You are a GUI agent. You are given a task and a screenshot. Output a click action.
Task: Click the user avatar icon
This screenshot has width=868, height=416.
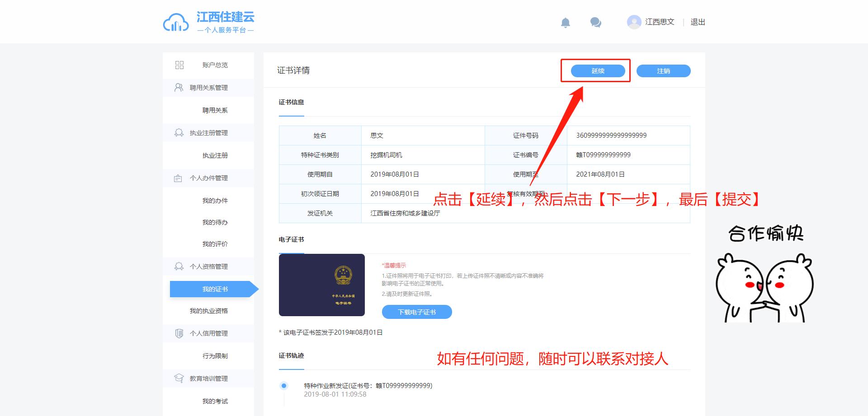coord(634,22)
